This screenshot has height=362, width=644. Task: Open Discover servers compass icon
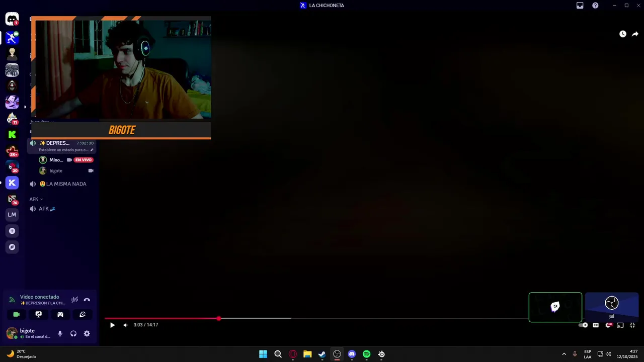click(12, 247)
